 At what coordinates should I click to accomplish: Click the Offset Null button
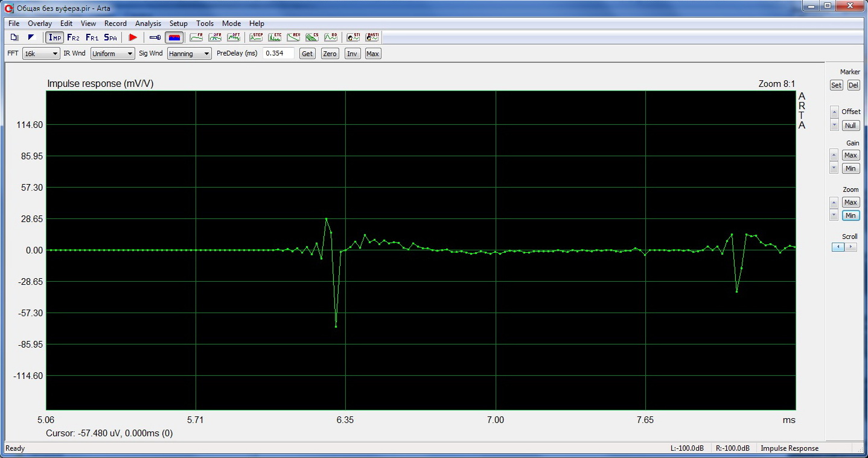tap(850, 126)
